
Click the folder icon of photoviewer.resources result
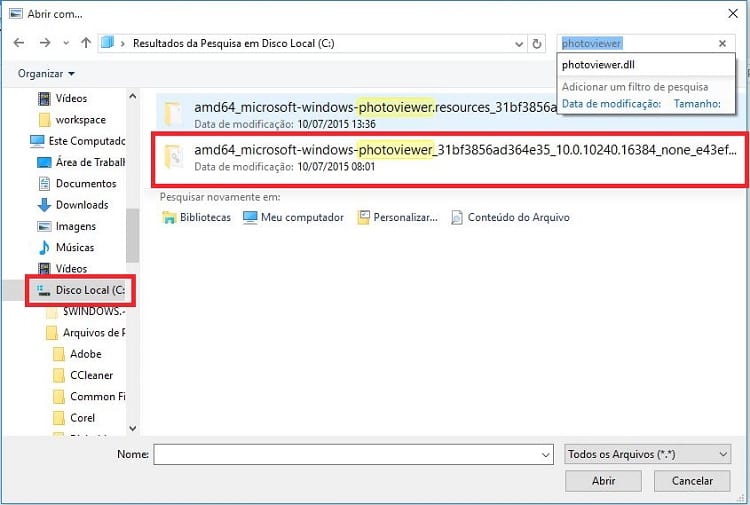tap(173, 114)
